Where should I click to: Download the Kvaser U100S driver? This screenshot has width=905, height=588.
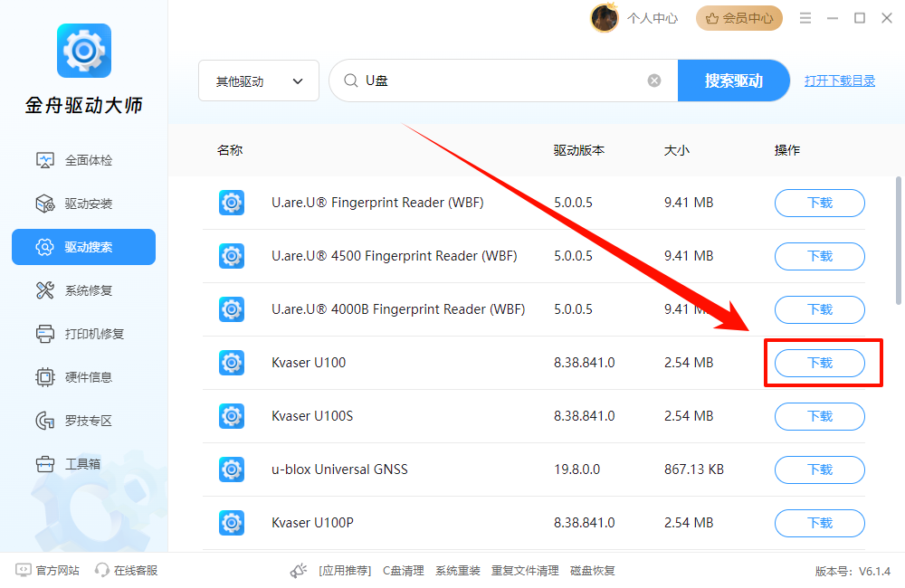click(820, 417)
